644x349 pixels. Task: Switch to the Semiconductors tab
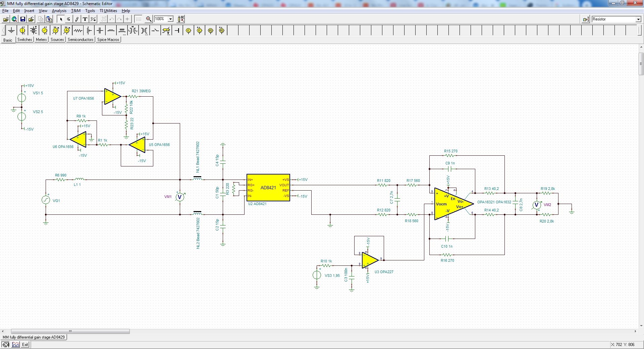[80, 40]
